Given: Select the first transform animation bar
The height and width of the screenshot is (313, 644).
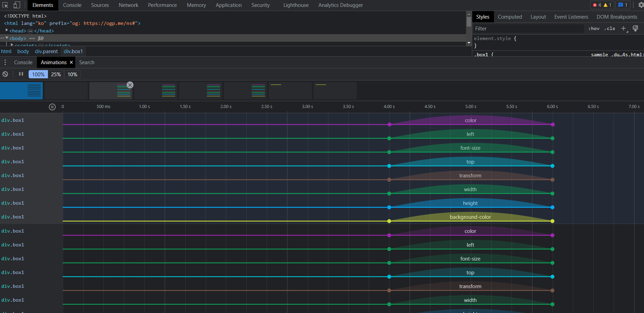Looking at the screenshot, I should click(x=470, y=176).
